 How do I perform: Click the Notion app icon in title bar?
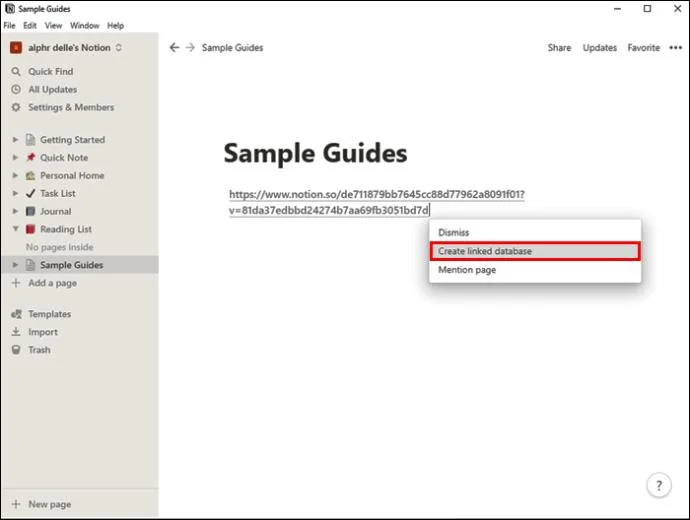point(10,8)
